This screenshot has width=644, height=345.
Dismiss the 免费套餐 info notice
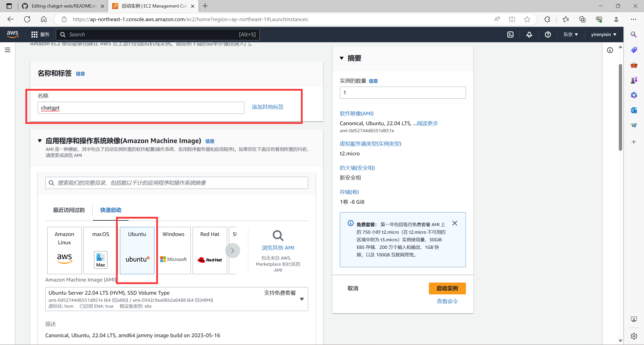(455, 223)
